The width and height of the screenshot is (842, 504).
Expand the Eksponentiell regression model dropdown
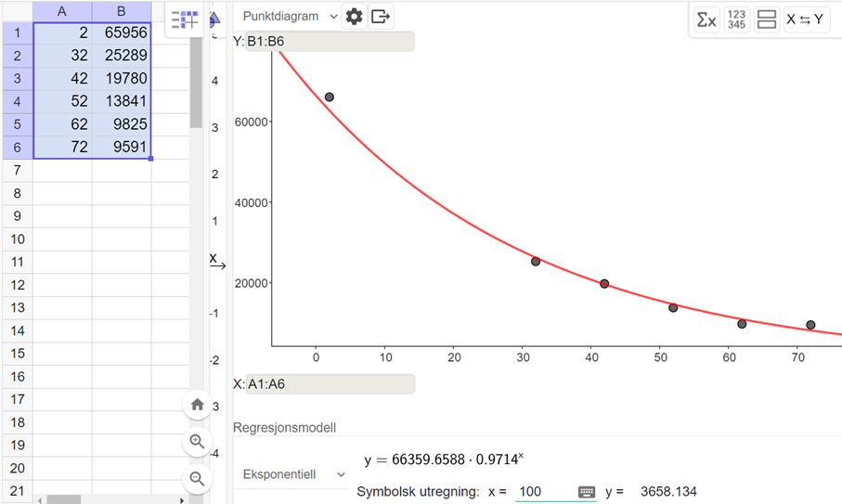pos(293,474)
